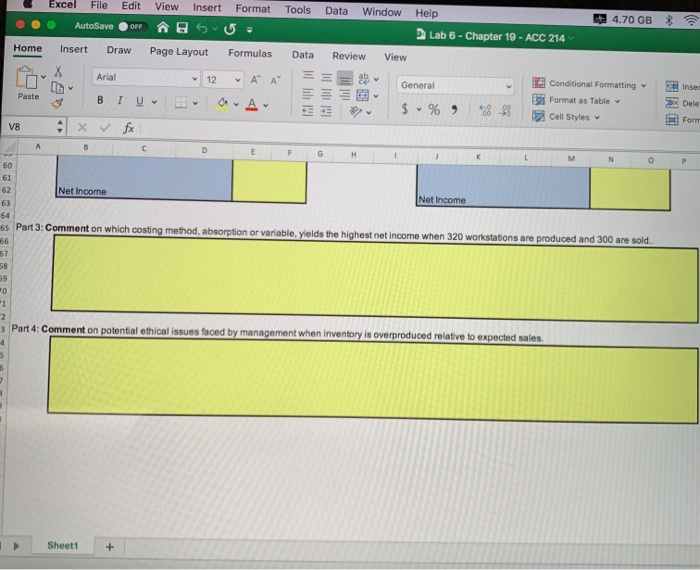Save the workbook with the floppy icon
The height and width of the screenshot is (570, 700).
pos(182,28)
